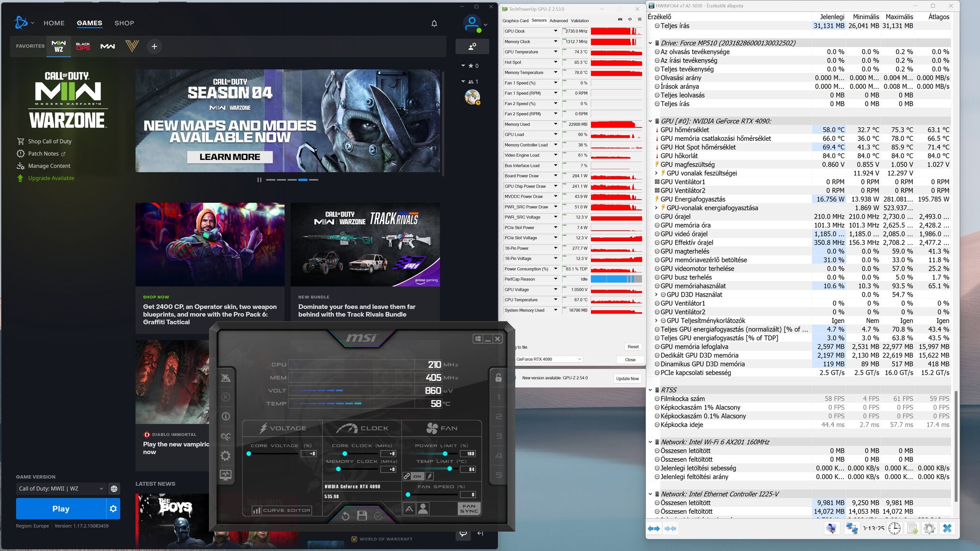Click the LEARN MORE banner button
This screenshot has width=980, height=551.
[x=230, y=157]
